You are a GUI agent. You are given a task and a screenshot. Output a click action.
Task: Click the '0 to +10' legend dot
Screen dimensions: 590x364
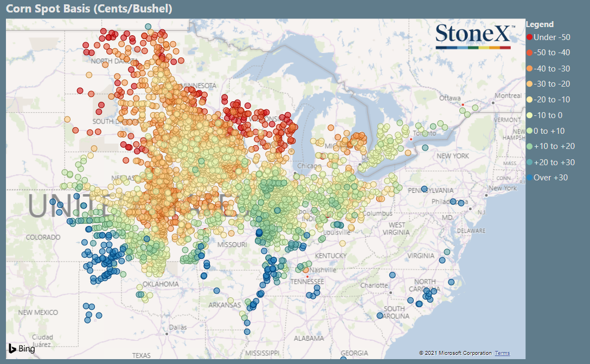[529, 131]
